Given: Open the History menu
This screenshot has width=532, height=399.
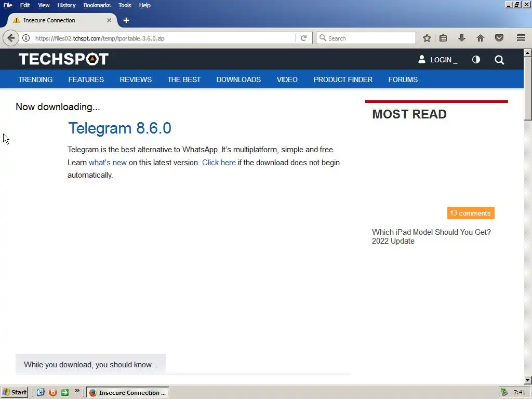Looking at the screenshot, I should click(66, 5).
